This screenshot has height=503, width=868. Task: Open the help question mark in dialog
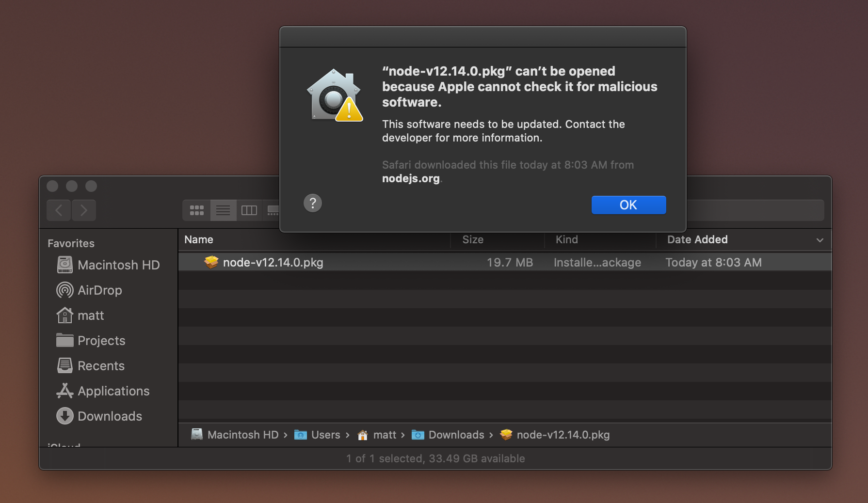313,203
